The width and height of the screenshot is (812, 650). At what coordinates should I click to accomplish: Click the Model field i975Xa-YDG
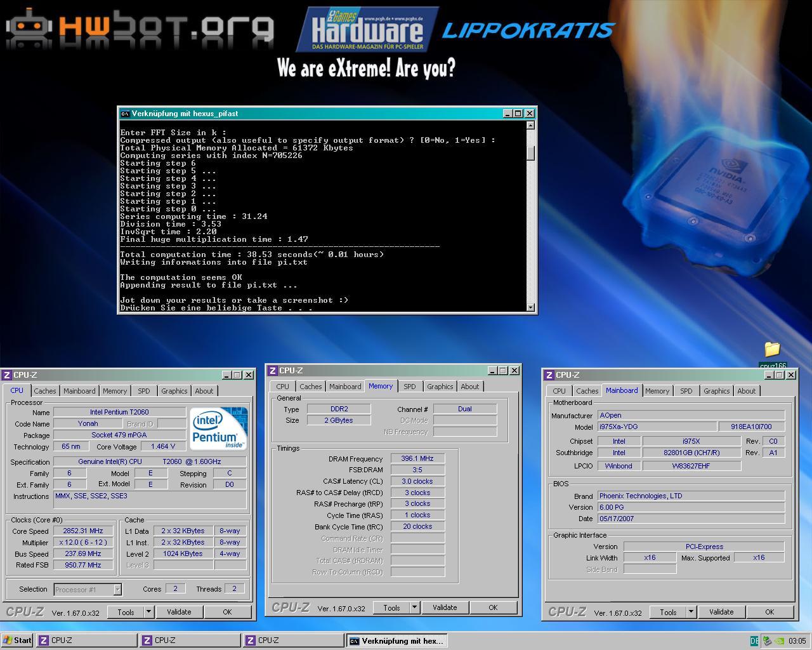(x=657, y=427)
